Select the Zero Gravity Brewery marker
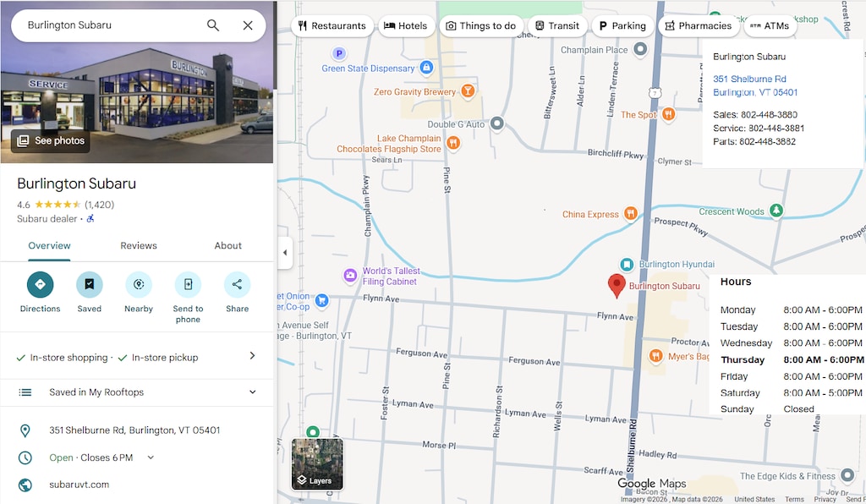 [466, 91]
